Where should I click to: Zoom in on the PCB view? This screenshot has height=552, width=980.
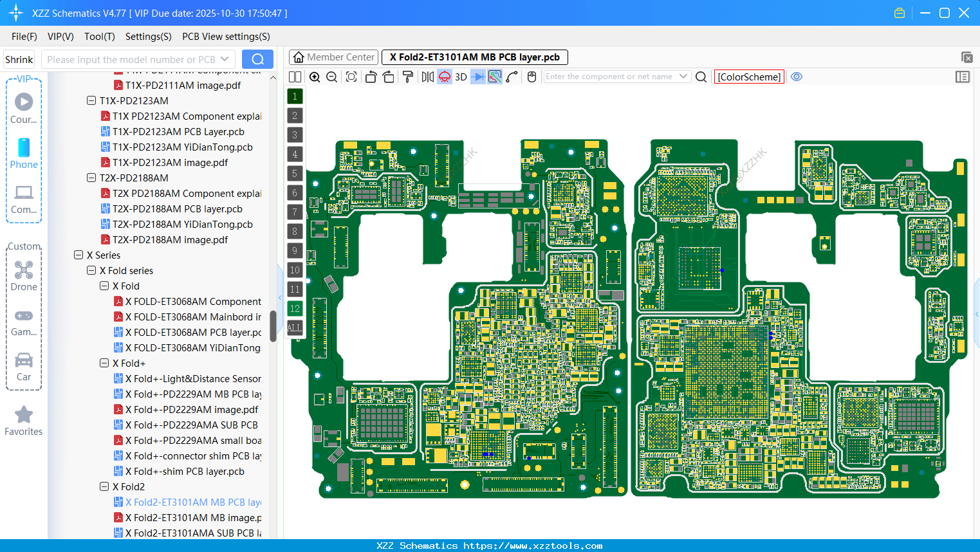click(315, 77)
